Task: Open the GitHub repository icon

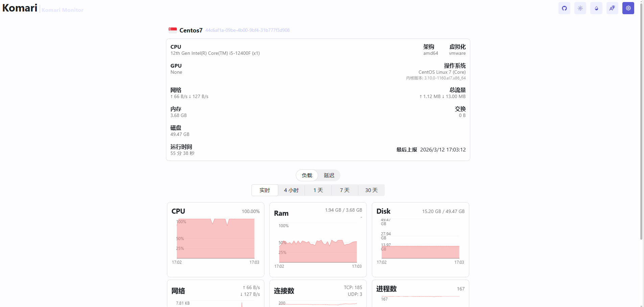Action: tap(564, 8)
